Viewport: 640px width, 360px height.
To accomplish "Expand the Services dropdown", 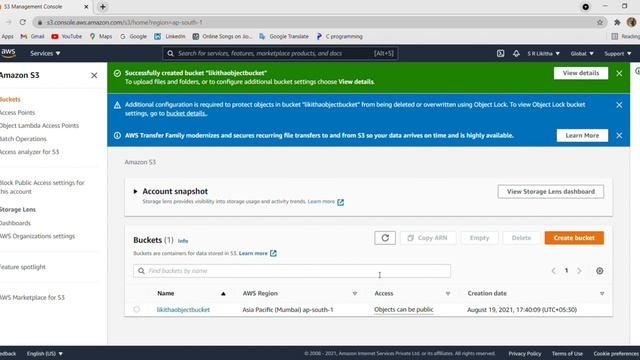I will pos(45,53).
